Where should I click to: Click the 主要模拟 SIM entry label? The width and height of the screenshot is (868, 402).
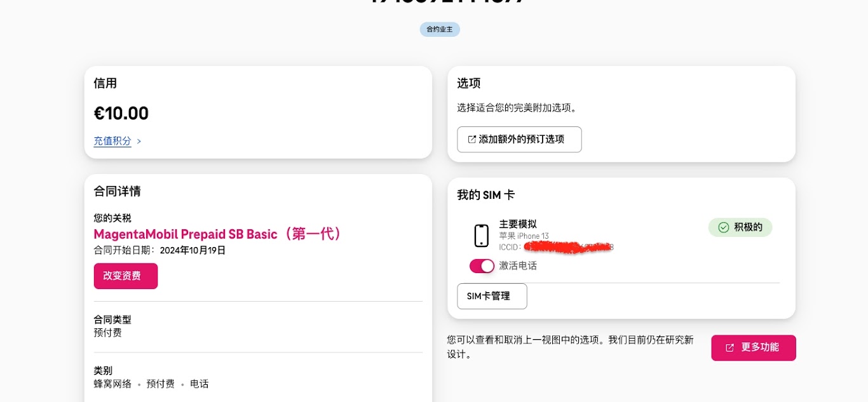point(518,224)
